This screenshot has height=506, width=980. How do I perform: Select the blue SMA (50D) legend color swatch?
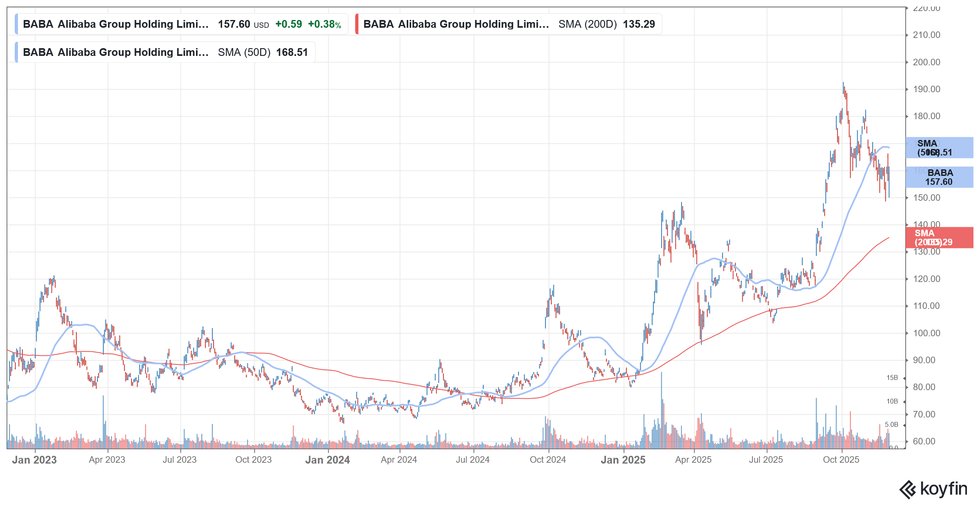click(x=16, y=52)
